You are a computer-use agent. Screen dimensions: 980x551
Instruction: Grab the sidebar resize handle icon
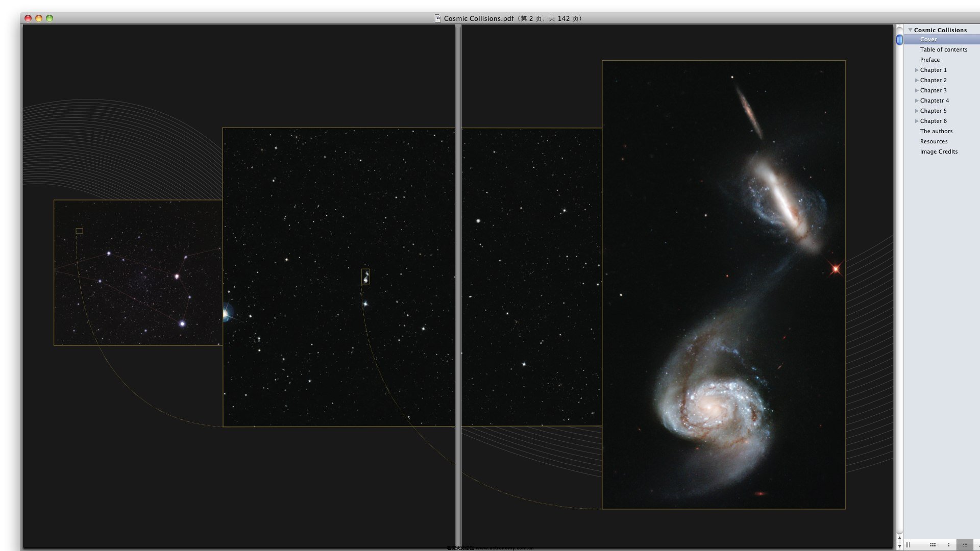(908, 545)
